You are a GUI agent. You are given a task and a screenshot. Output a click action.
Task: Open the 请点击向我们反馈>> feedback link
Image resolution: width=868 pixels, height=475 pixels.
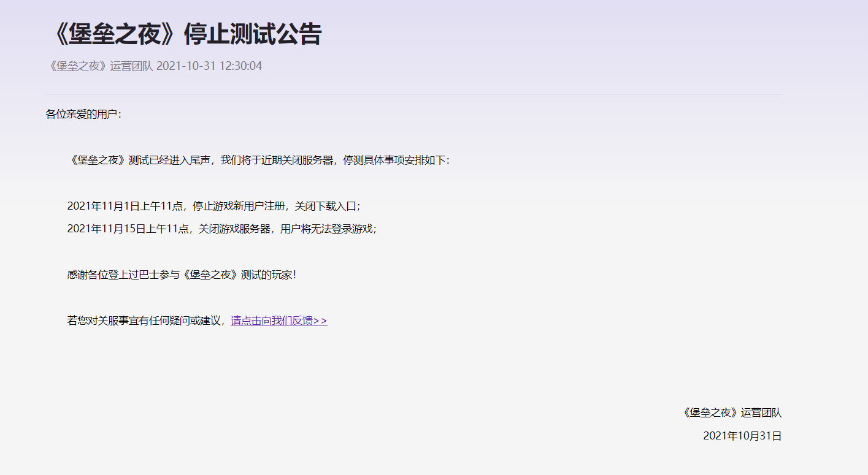tap(279, 321)
